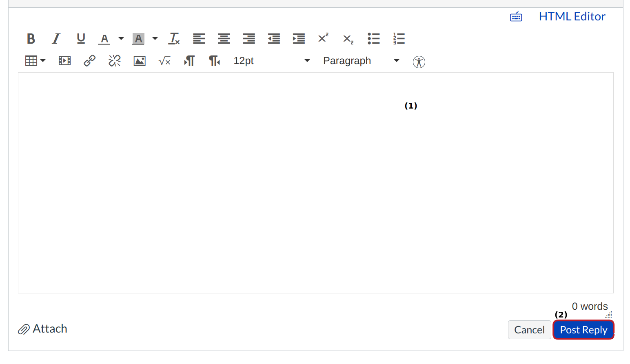Viewport: 630px width, 364px height.
Task: Open the keyboard shortcuts help icon
Action: click(x=516, y=16)
